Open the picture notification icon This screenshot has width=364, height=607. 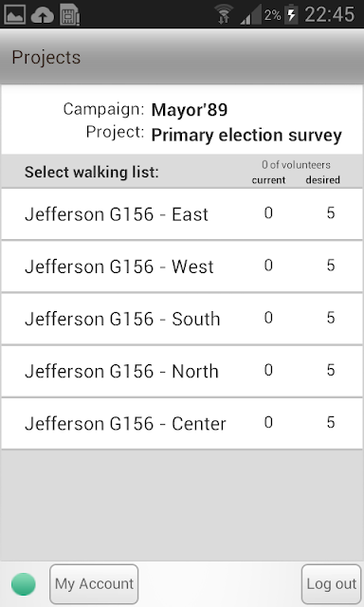[x=14, y=15]
